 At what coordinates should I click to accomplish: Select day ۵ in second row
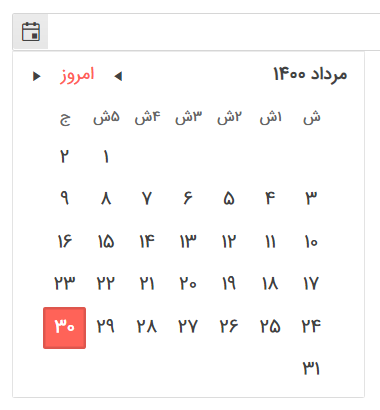tap(229, 198)
